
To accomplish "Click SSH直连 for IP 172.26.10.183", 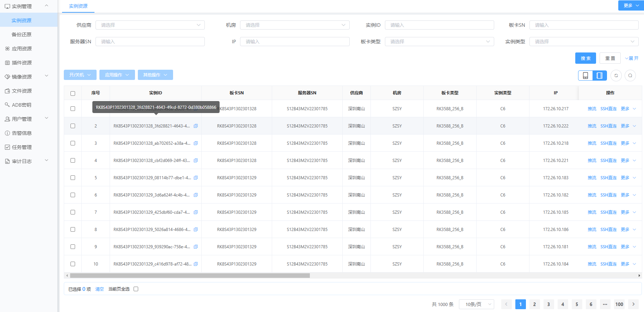I will coord(608,178).
